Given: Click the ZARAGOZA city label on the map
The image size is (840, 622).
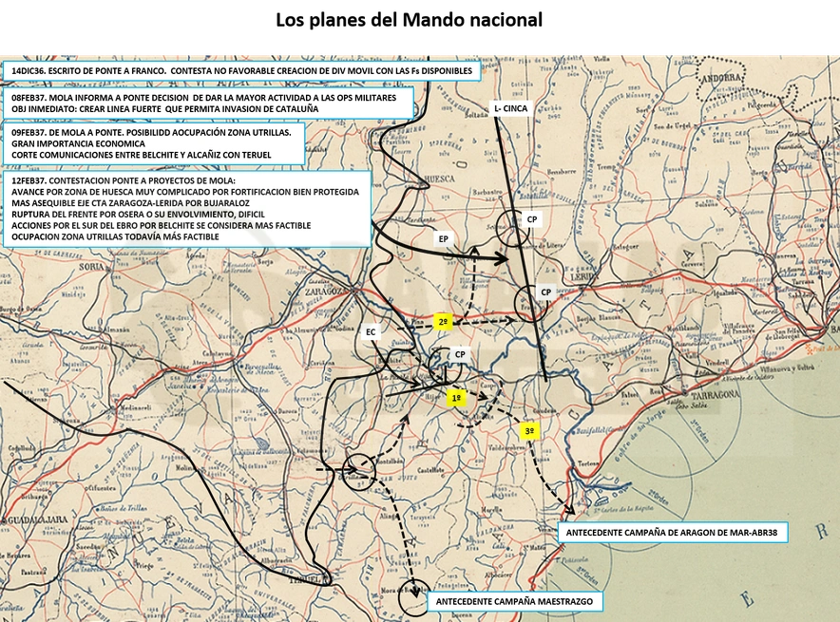Looking at the screenshot, I should click(324, 292).
